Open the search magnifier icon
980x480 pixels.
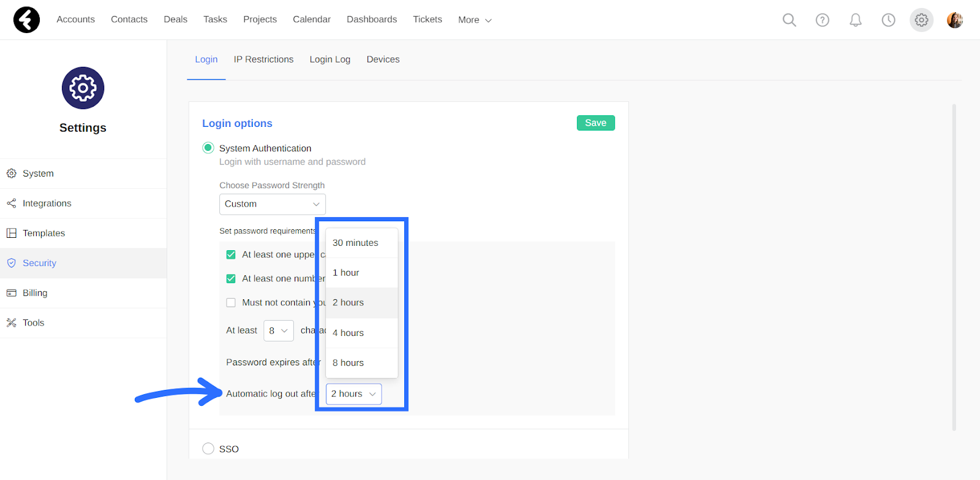pyautogui.click(x=790, y=20)
